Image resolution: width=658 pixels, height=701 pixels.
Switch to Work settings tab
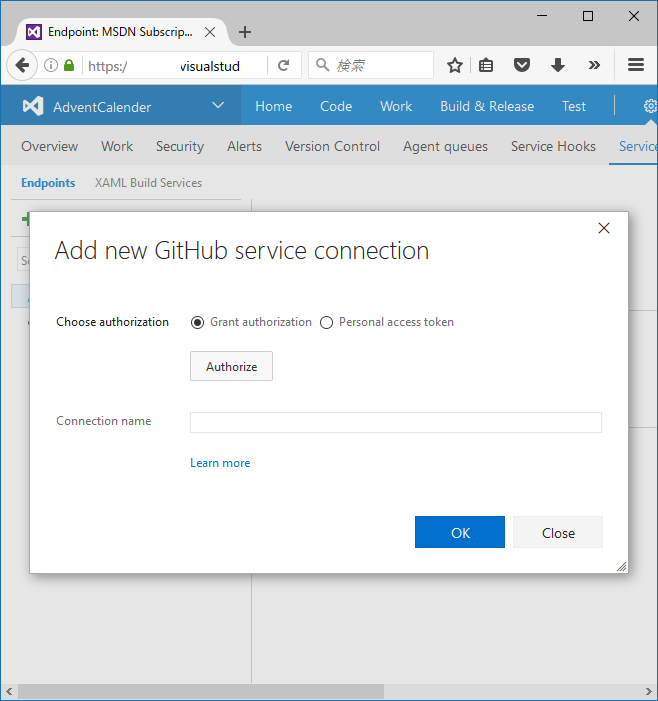pos(117,146)
